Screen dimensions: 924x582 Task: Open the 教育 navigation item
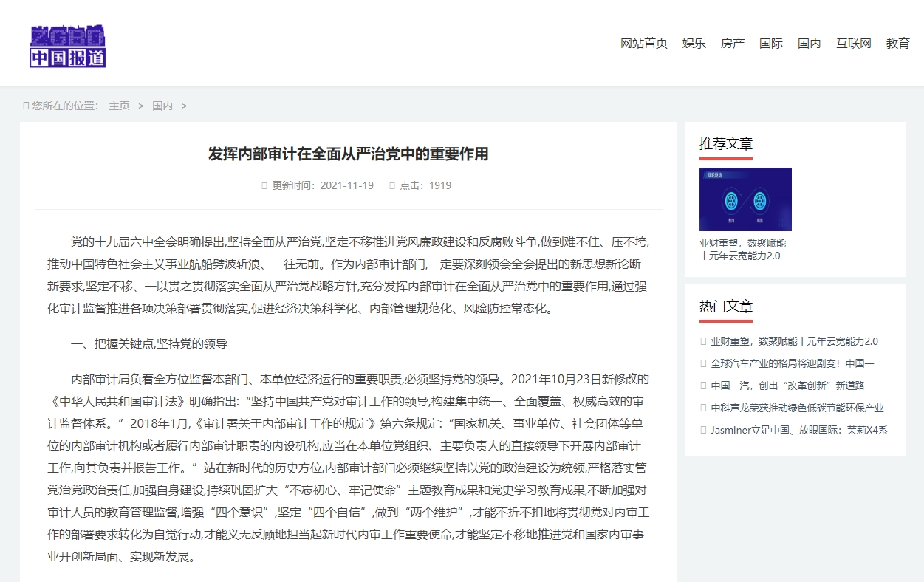point(897,44)
